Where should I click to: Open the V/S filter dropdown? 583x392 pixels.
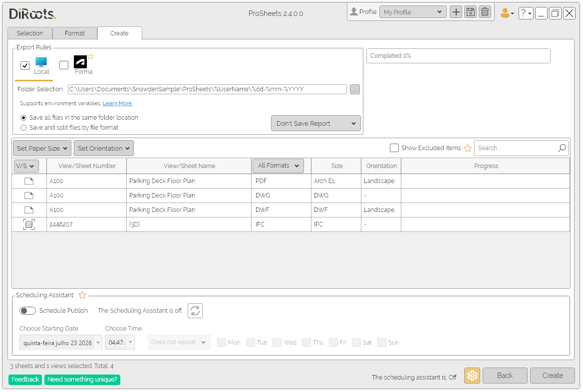[26, 166]
